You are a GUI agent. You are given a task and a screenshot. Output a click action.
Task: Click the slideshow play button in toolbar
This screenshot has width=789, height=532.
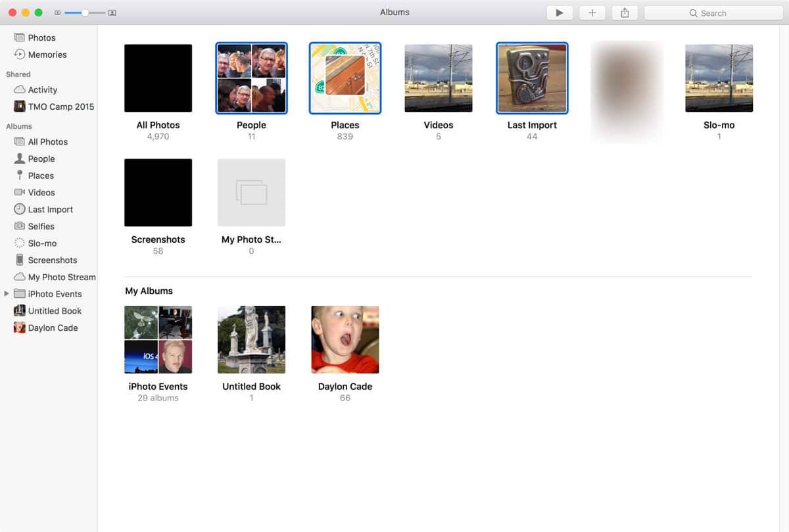[x=559, y=13]
